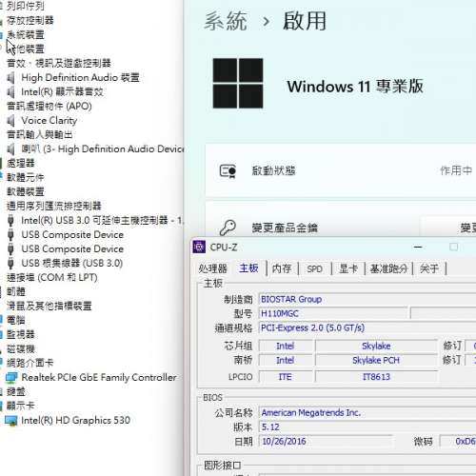Click the BIOS date 10/26/2016 field
The image size is (476, 476).
point(327,441)
